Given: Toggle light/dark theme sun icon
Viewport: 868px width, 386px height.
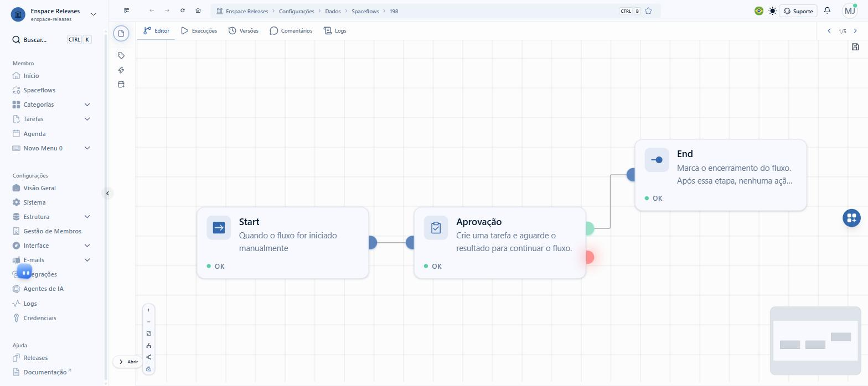Looking at the screenshot, I should [772, 11].
